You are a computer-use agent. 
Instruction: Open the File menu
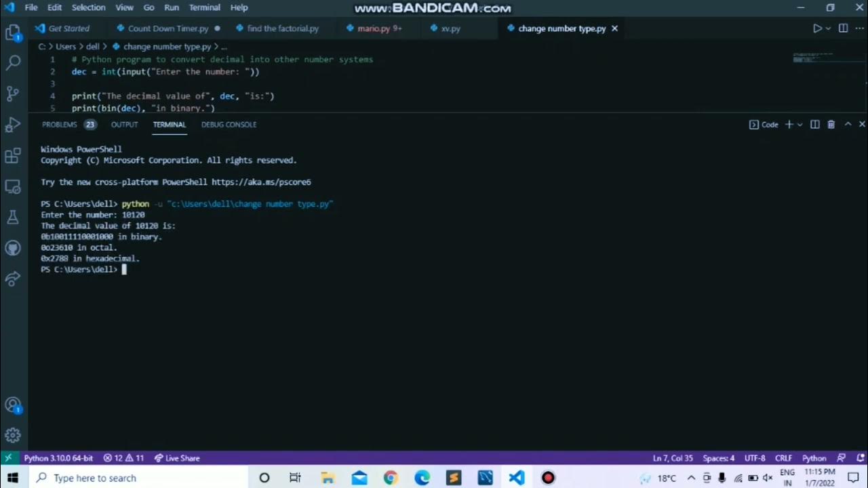(31, 7)
